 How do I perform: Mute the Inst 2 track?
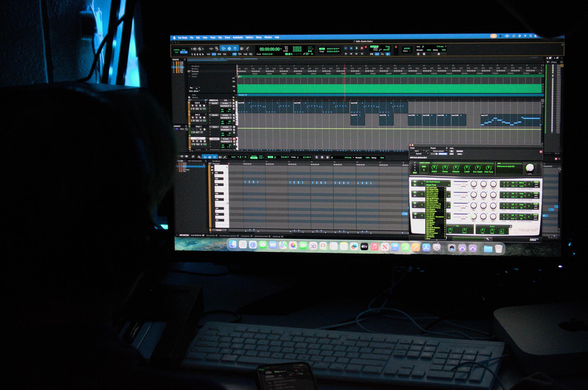pos(204,106)
